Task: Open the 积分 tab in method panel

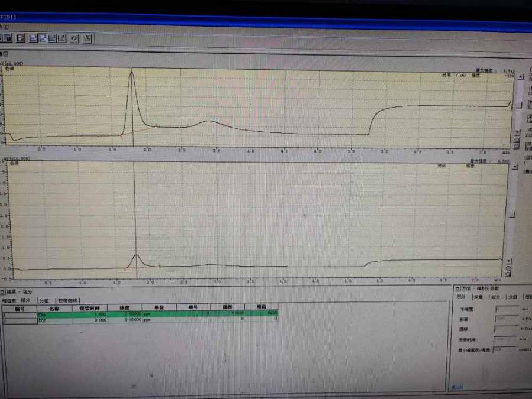Action: tap(460, 297)
